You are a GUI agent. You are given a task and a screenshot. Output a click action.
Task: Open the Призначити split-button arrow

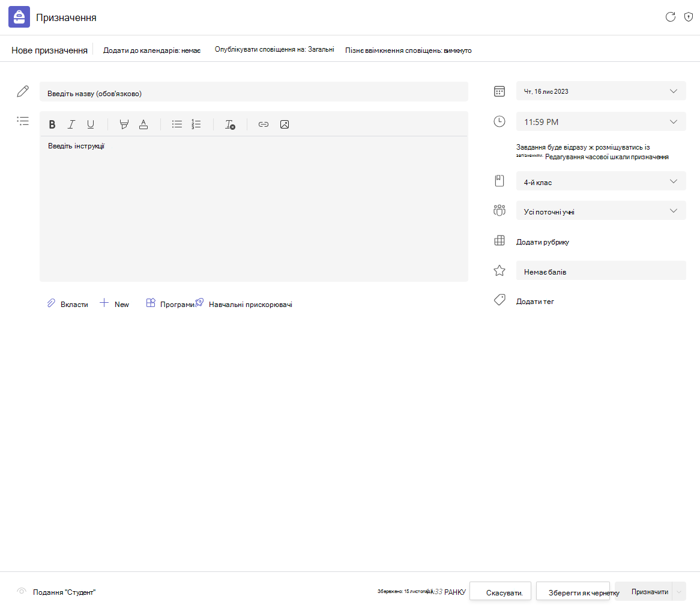[679, 592]
